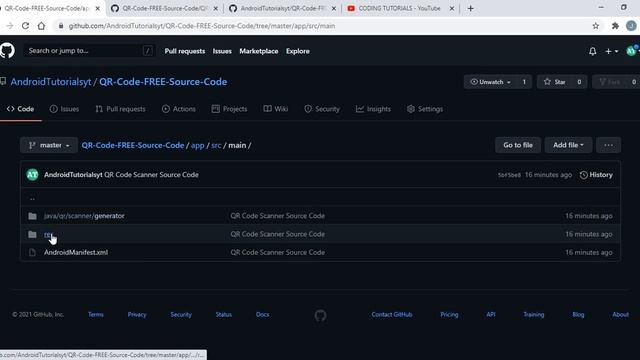
Task: Open footer Status link
Action: coord(224,315)
